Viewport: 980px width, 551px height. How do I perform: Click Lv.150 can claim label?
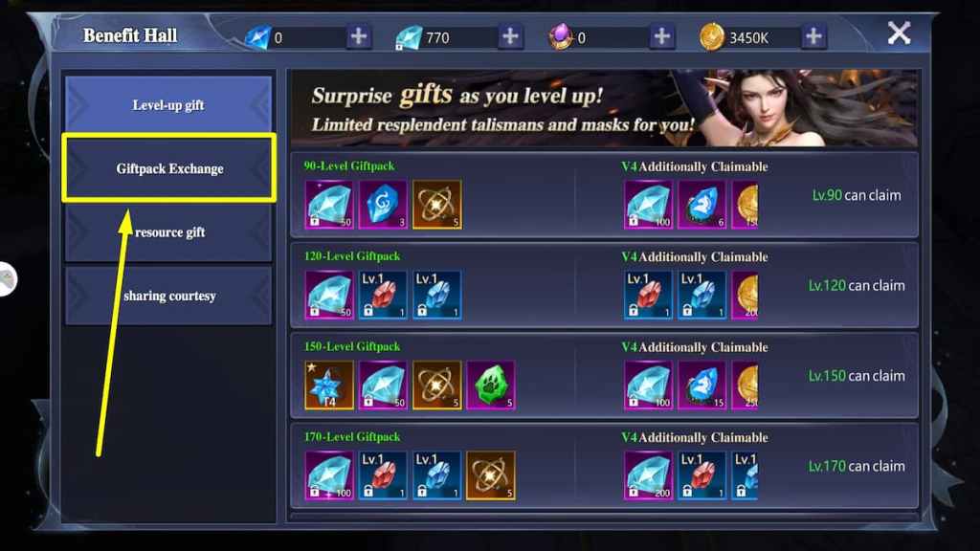pos(857,376)
